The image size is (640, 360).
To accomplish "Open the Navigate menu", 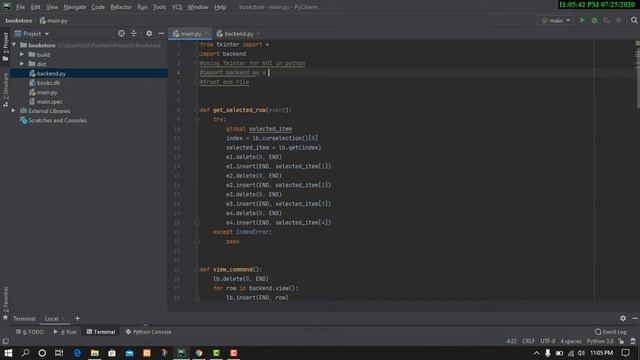I will tap(75, 7).
